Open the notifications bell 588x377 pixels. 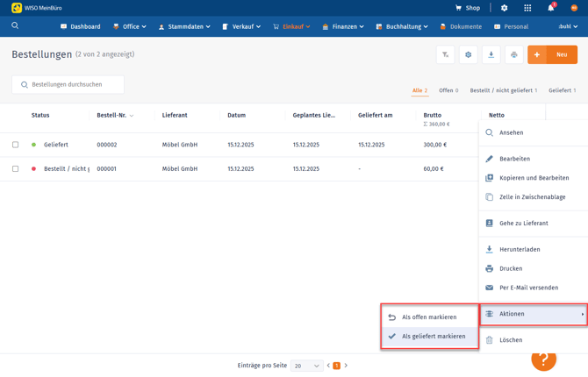(x=551, y=8)
